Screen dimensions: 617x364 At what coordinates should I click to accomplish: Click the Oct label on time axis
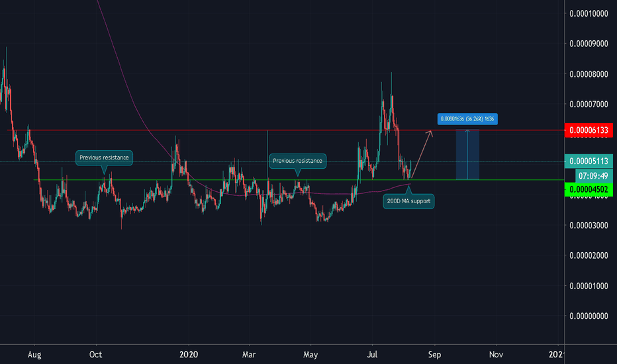click(95, 355)
